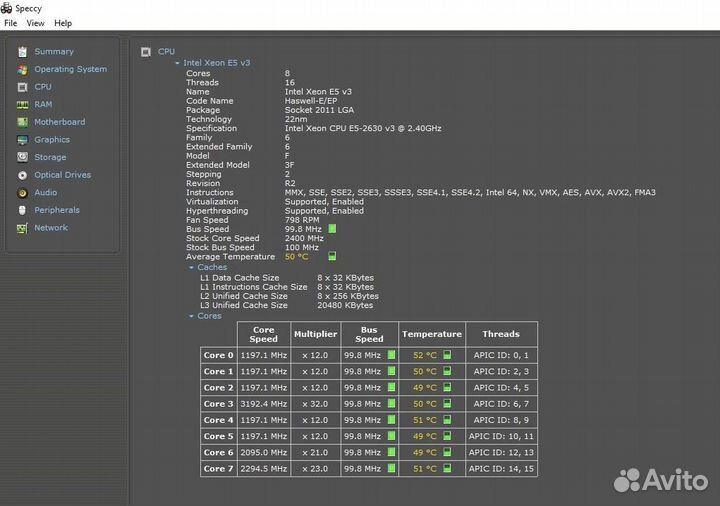The width and height of the screenshot is (720, 506).
Task: Toggle Core 0 temperature graph icon
Action: [447, 355]
